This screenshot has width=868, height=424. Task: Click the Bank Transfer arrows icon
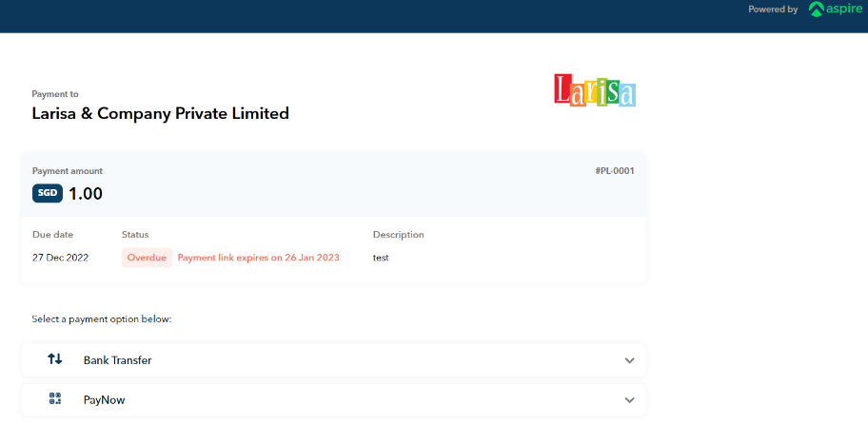point(55,359)
